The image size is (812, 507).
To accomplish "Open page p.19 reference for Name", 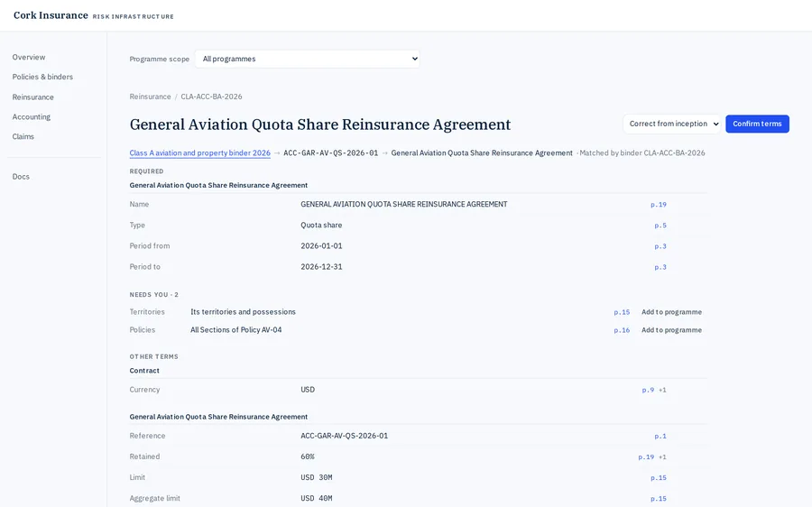I will 659,205.
